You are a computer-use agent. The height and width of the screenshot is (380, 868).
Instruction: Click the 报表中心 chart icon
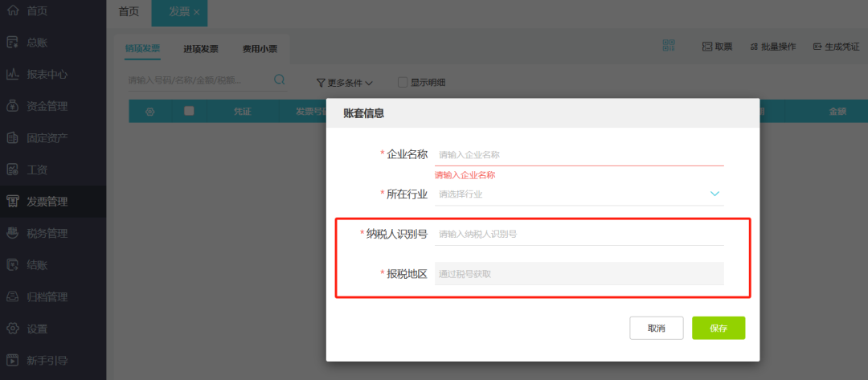coord(13,74)
